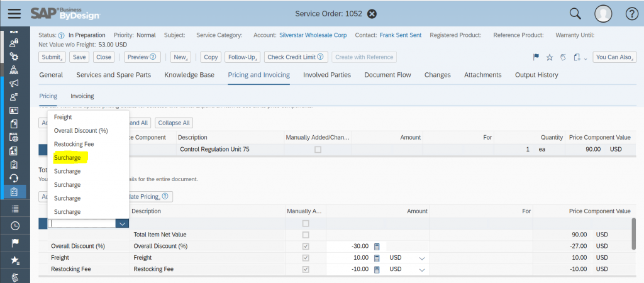Image resolution: width=644 pixels, height=283 pixels.
Task: Click the Copy button
Action: [x=211, y=57]
